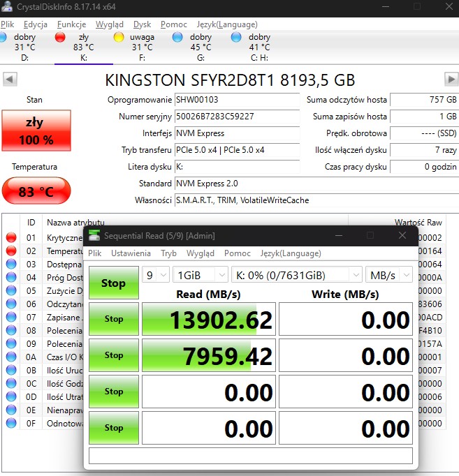This screenshot has height=476, width=459.
Task: Select the red status icon for disk K:
Action: [60, 37]
